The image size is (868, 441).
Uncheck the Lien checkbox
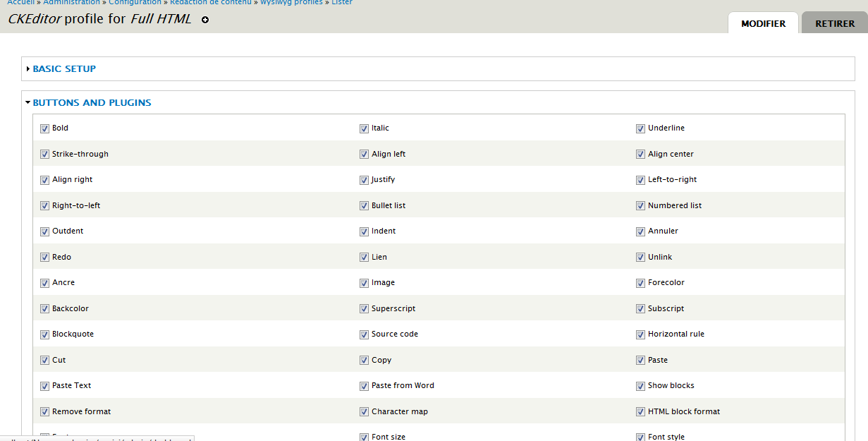point(364,258)
